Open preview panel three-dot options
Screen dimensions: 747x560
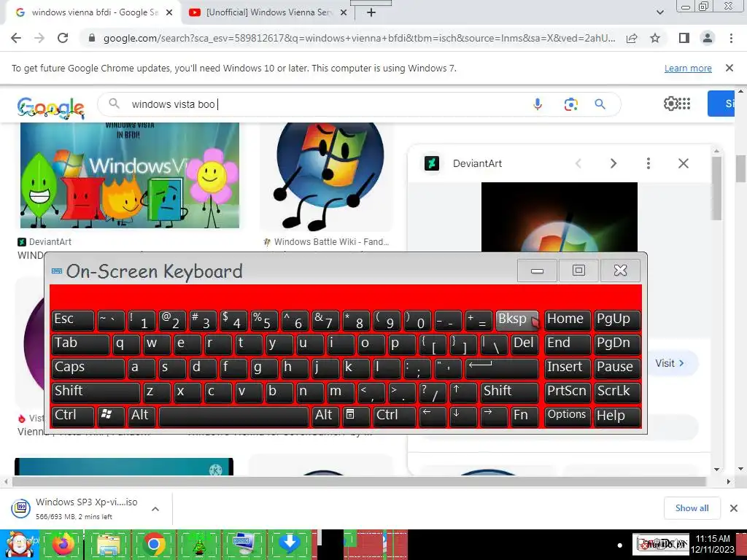648,163
